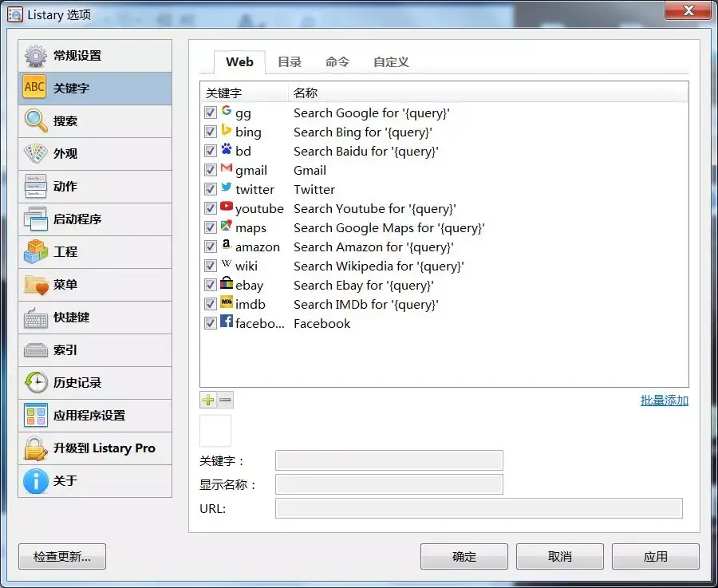Uncheck the gg keyword checkbox

pyautogui.click(x=210, y=112)
